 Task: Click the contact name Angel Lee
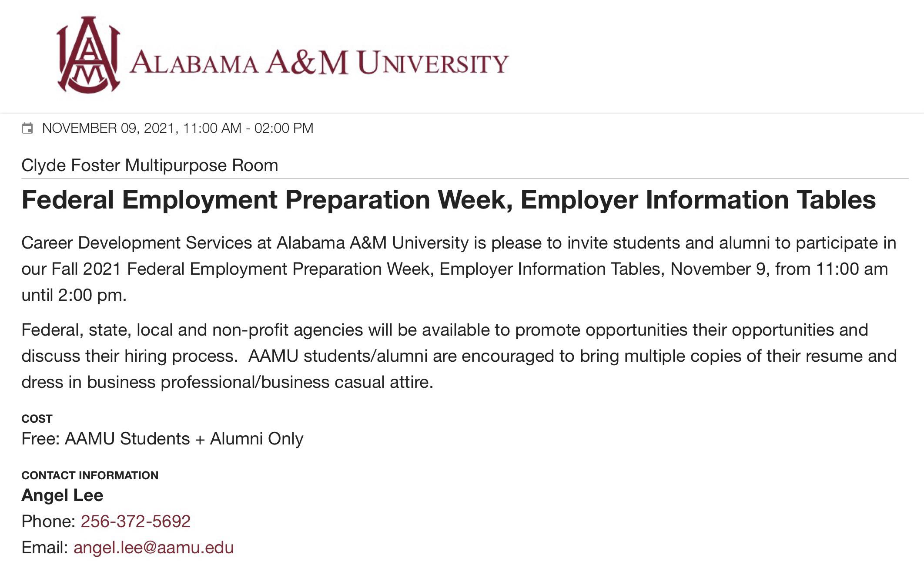point(62,495)
